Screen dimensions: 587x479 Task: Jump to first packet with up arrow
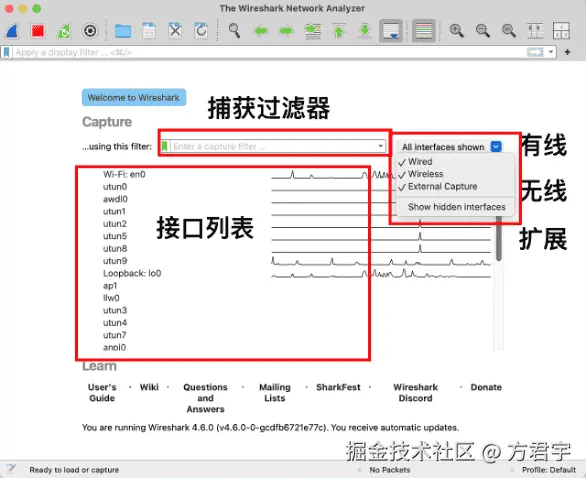[339, 31]
